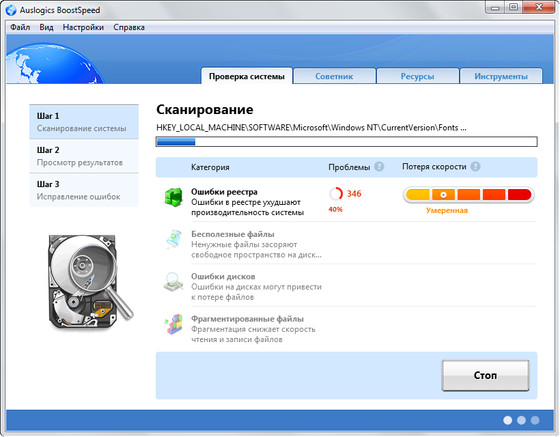Image resolution: width=560 pixels, height=437 pixels.
Task: Click the blue scanning progress bar
Action: tap(346, 141)
